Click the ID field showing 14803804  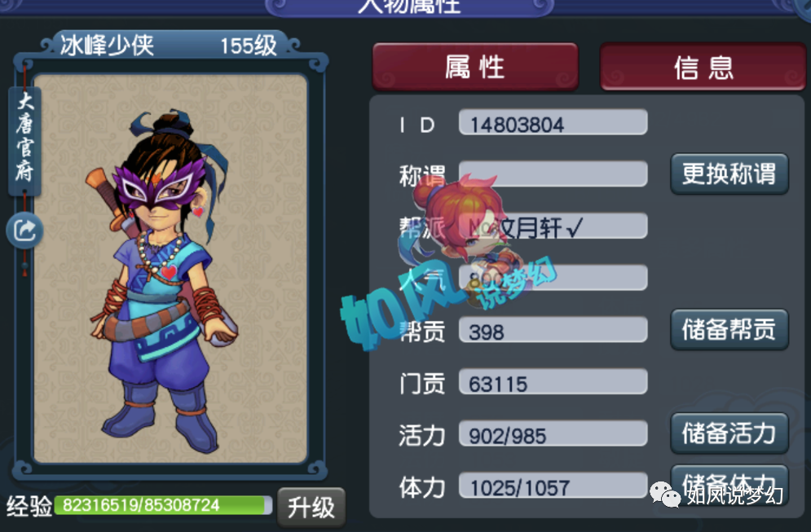pyautogui.click(x=553, y=122)
